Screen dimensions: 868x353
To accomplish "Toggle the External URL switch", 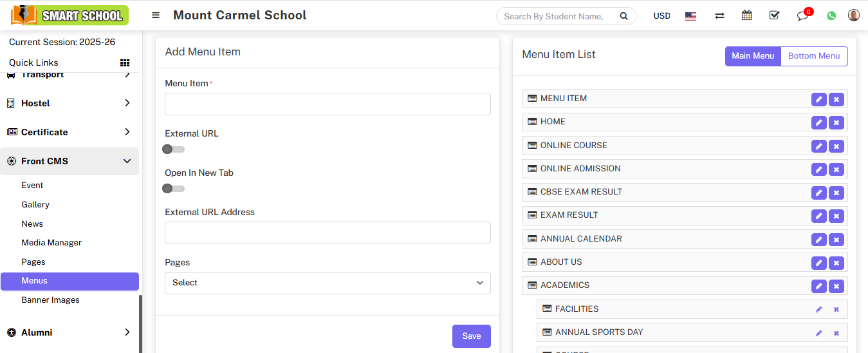I will 173,149.
